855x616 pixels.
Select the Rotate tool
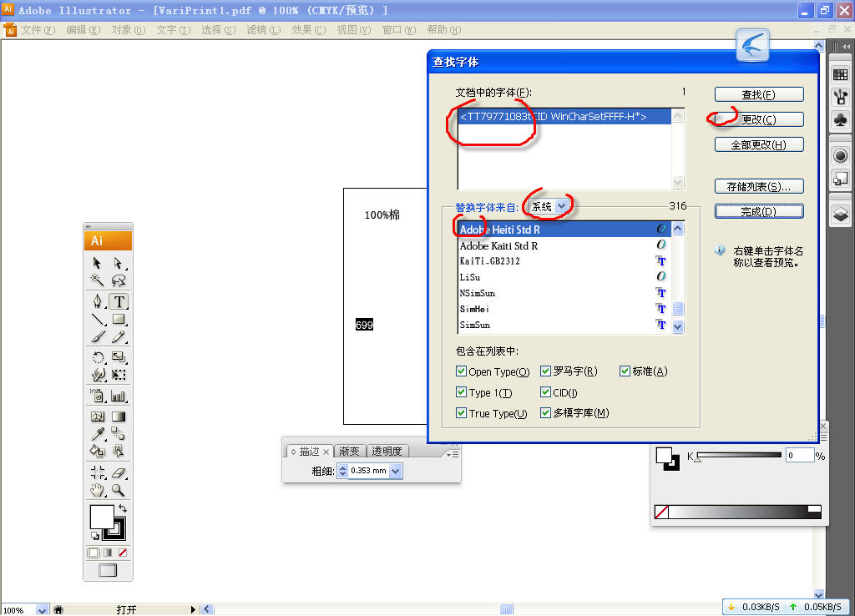[x=97, y=357]
